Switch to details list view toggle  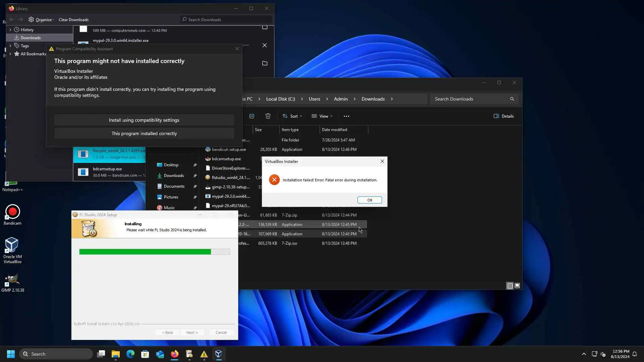click(510, 286)
